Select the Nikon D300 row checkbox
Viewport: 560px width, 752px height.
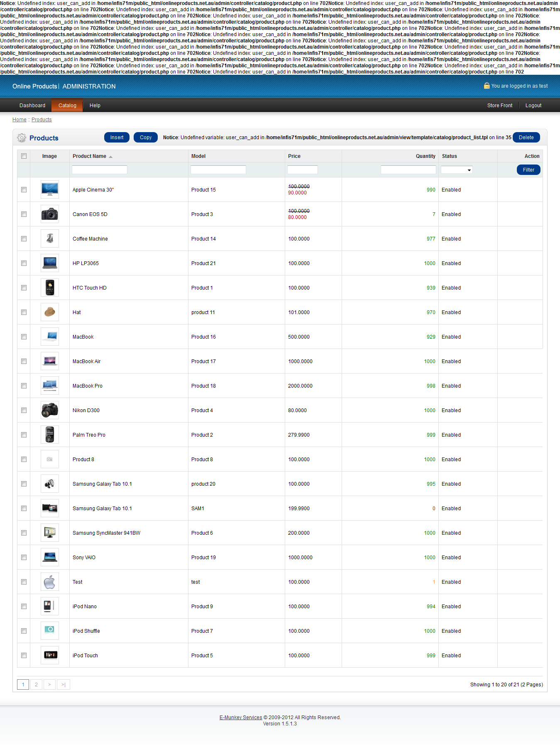(x=24, y=410)
